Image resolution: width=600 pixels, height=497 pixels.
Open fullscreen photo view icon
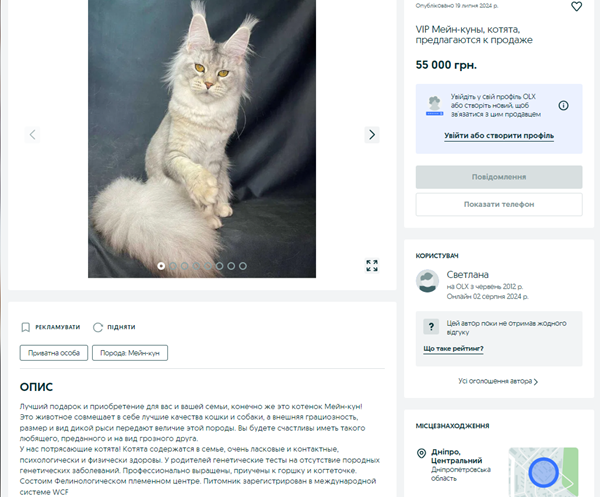pos(372,266)
